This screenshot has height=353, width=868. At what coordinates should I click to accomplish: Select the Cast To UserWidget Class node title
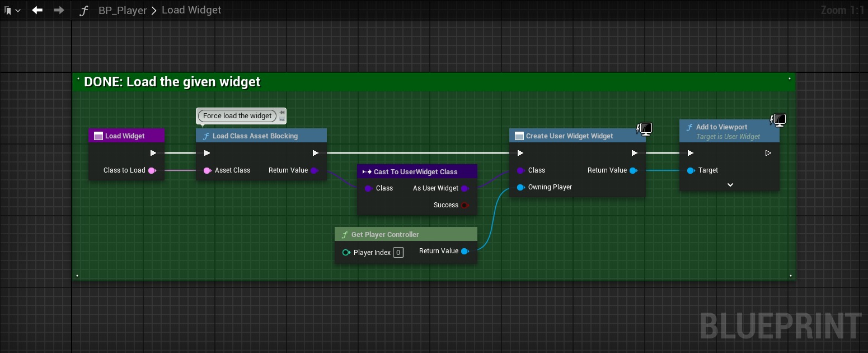tap(416, 172)
